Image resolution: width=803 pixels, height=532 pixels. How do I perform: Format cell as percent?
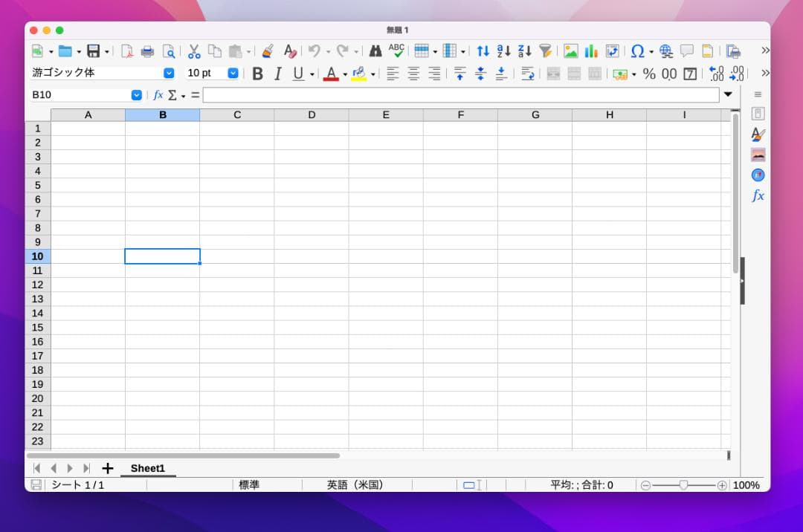coord(649,74)
